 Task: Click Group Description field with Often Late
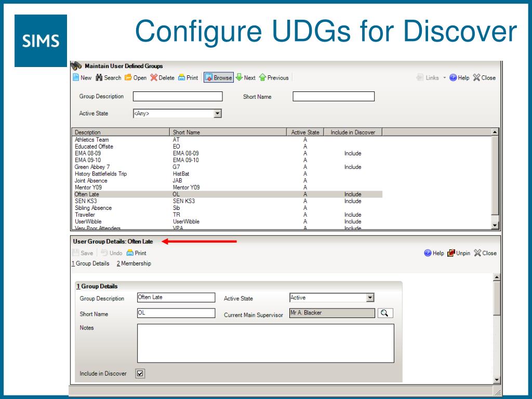pos(176,298)
